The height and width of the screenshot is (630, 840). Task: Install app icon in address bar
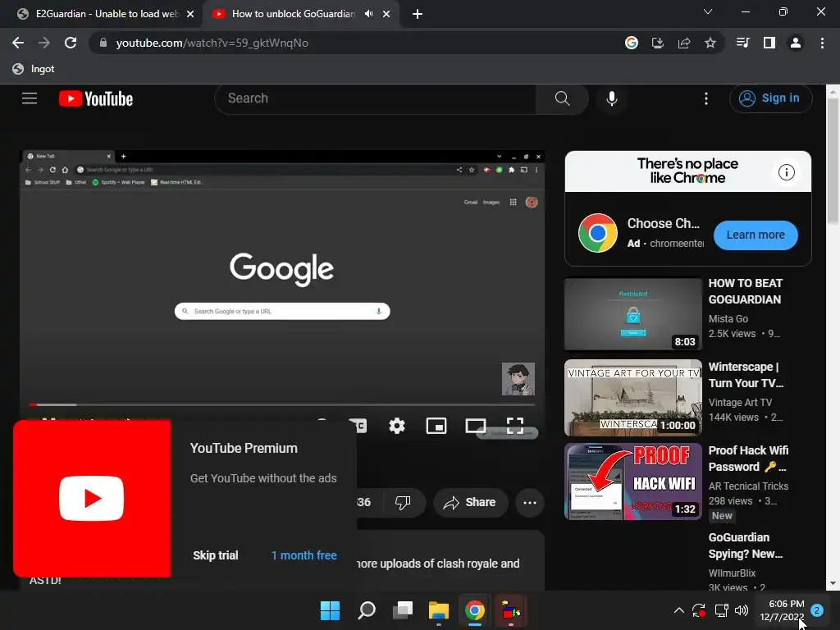[x=657, y=43]
